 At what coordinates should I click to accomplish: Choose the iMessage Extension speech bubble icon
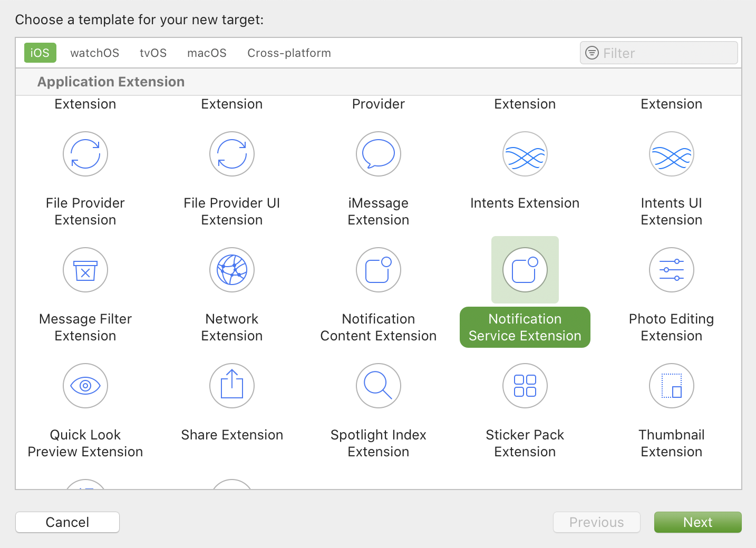click(379, 154)
